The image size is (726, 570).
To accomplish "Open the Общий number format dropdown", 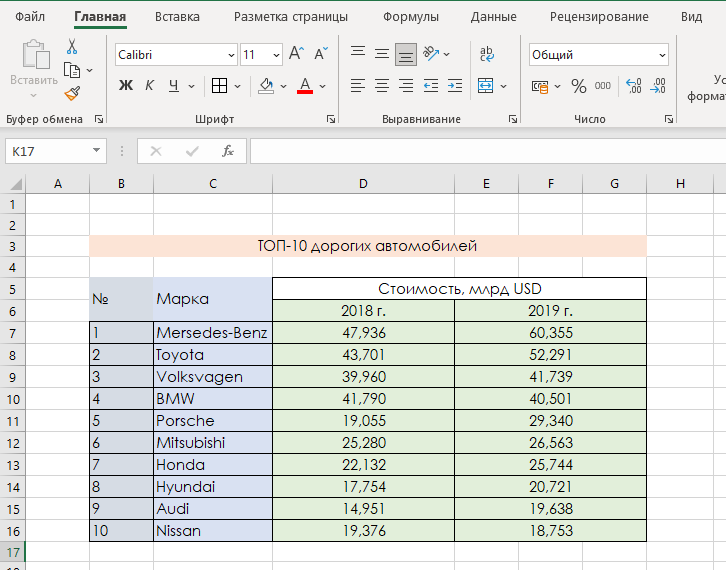I will point(662,55).
